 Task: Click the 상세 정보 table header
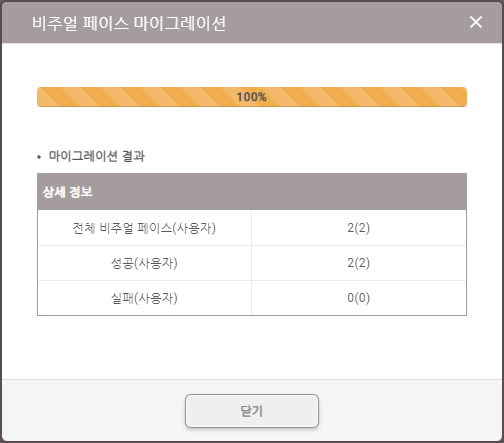(68, 192)
